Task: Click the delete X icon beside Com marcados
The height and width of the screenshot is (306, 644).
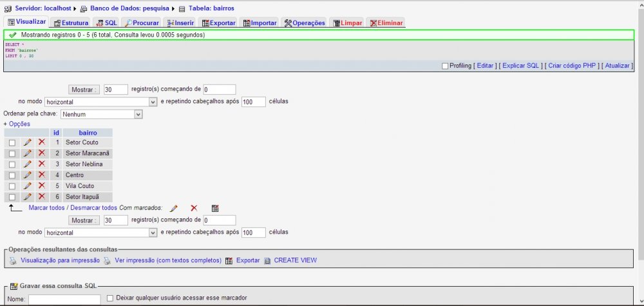Action: [x=193, y=208]
